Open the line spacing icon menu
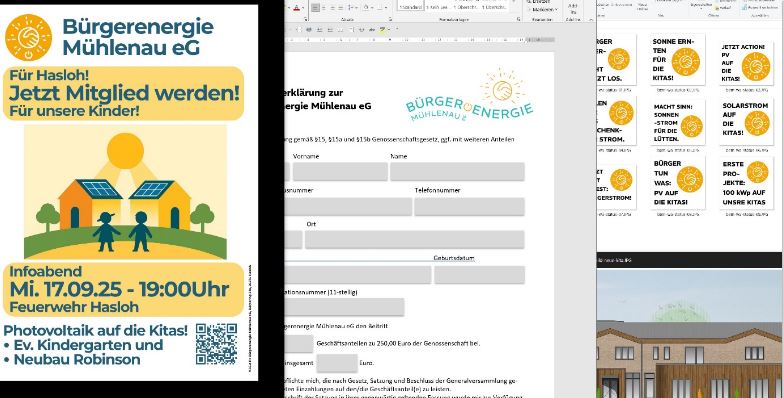Screen dimensions: 783x398 [350, 8]
